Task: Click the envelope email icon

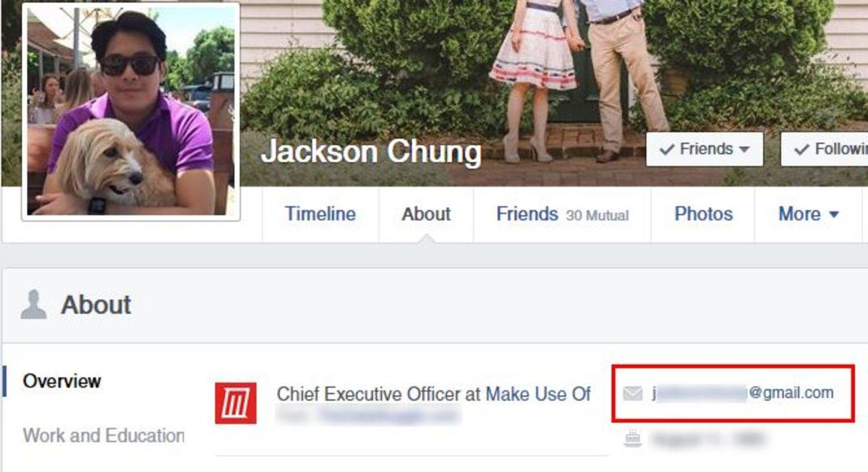Action: (x=633, y=394)
